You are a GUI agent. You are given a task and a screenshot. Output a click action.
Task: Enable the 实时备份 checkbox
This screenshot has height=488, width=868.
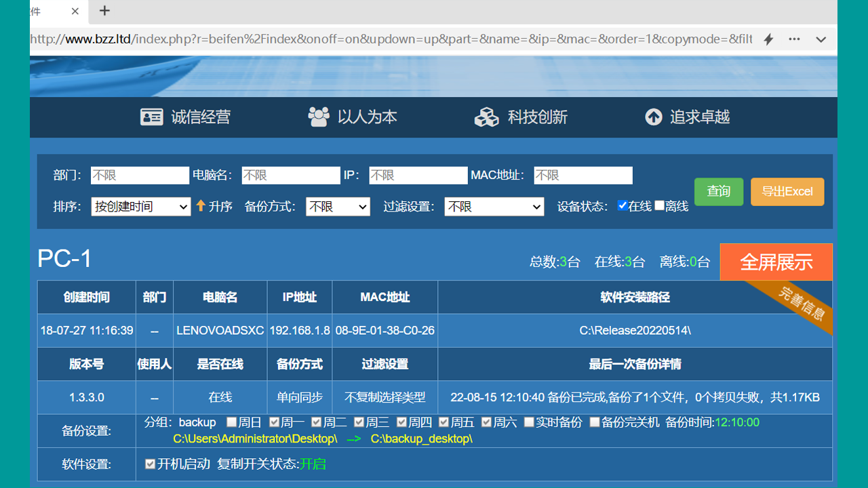point(528,422)
